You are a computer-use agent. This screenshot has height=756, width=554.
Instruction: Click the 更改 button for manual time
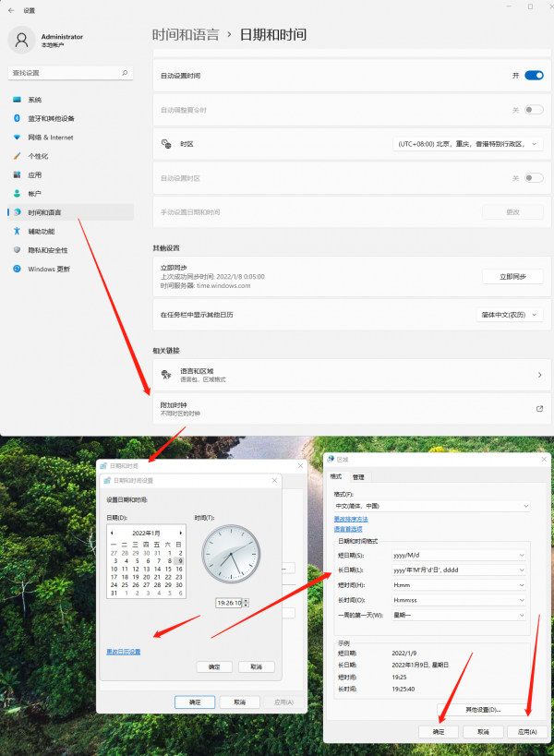pyautogui.click(x=512, y=212)
